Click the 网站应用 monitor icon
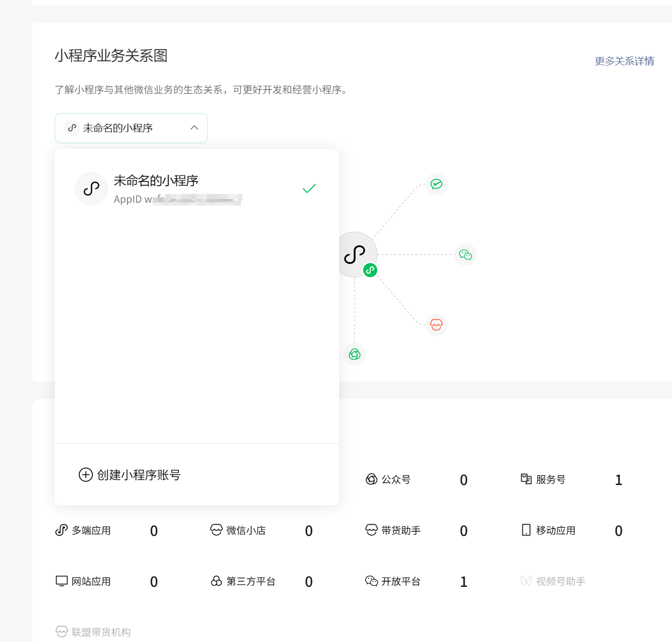The width and height of the screenshot is (672, 642). click(62, 581)
